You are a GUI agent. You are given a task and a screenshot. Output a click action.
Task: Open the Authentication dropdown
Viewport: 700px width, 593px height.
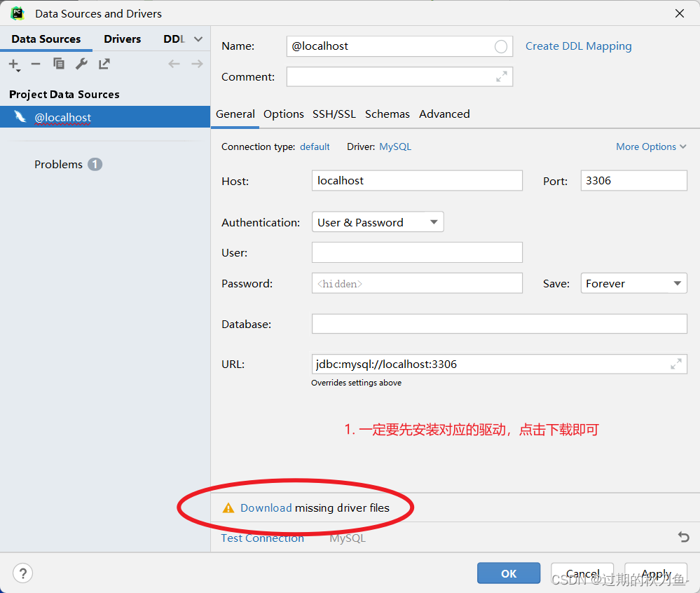(x=378, y=222)
